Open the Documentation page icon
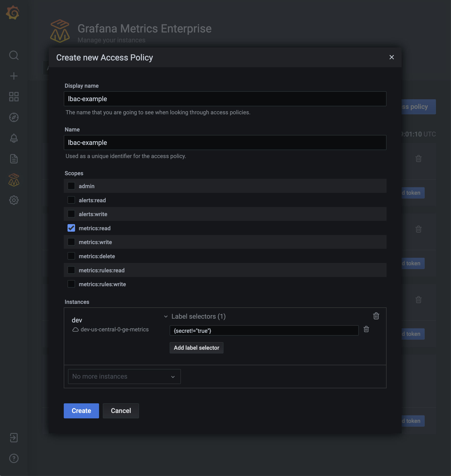This screenshot has width=451, height=476. point(14,159)
